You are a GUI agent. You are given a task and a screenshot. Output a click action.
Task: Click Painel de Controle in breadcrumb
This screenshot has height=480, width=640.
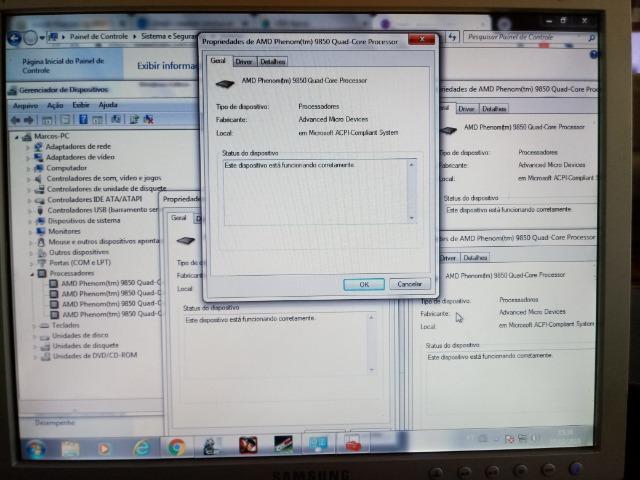tap(99, 36)
